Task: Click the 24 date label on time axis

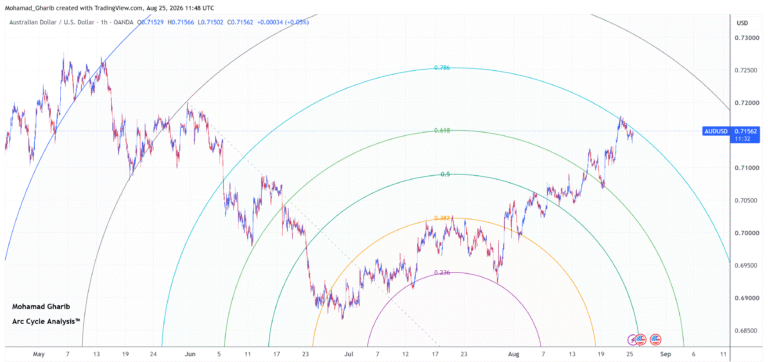Action: (153, 353)
